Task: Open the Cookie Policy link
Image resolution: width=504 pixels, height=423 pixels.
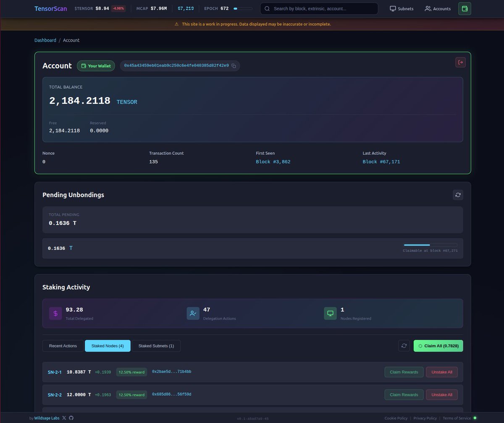Action: coord(396,418)
